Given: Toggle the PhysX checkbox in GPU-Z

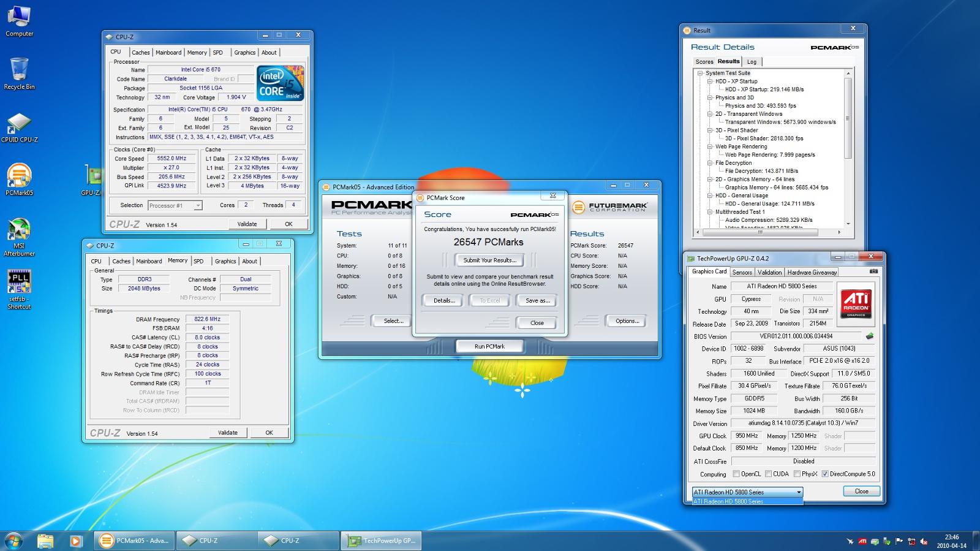Looking at the screenshot, I should click(797, 474).
